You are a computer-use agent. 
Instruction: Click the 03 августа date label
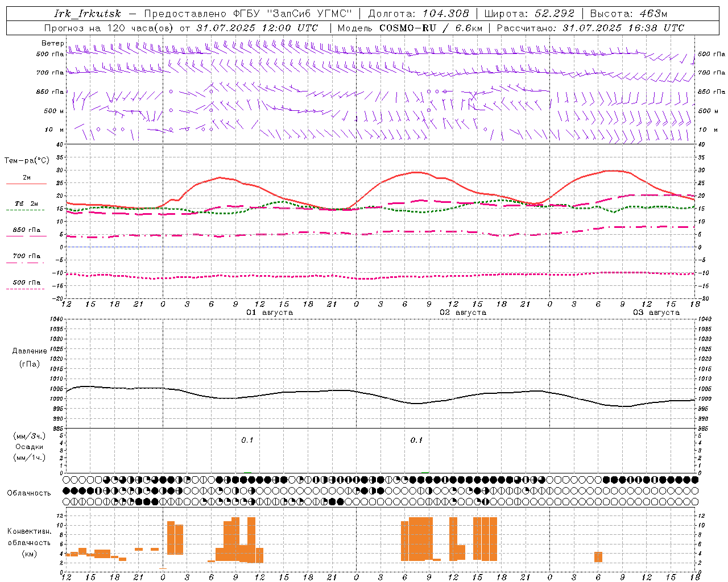click(656, 313)
